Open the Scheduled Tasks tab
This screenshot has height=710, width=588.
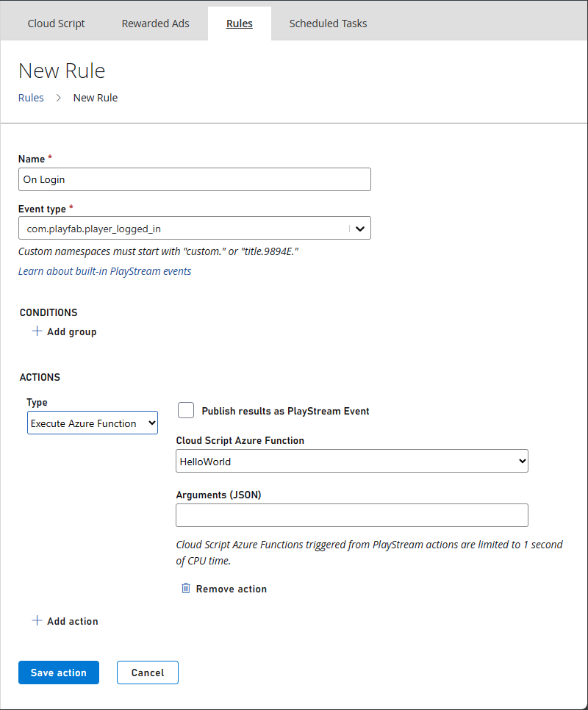[328, 23]
